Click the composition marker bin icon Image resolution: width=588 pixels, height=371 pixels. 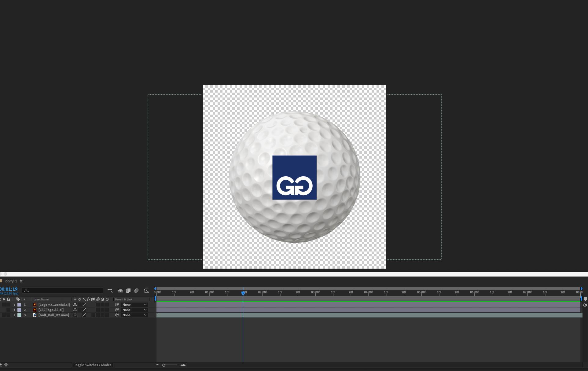pos(585,299)
